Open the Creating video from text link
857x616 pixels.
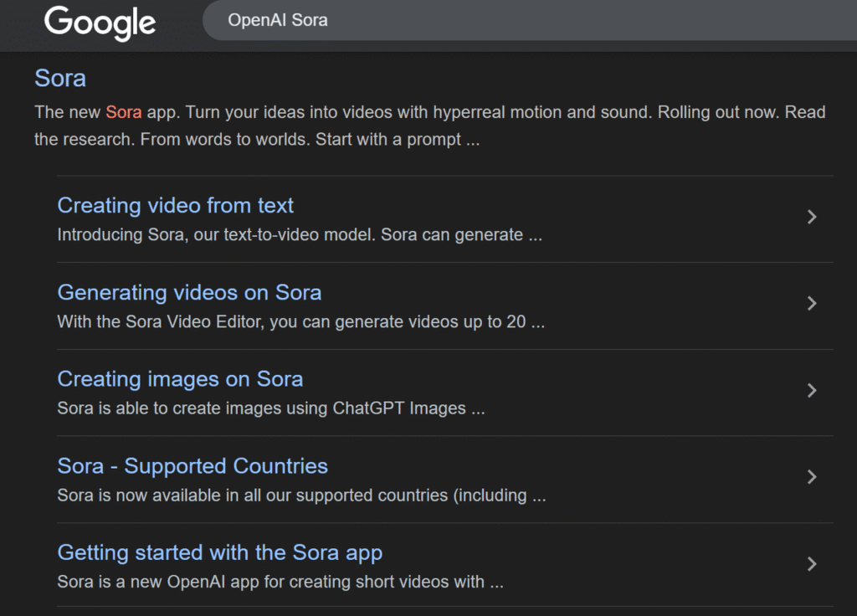coord(175,205)
